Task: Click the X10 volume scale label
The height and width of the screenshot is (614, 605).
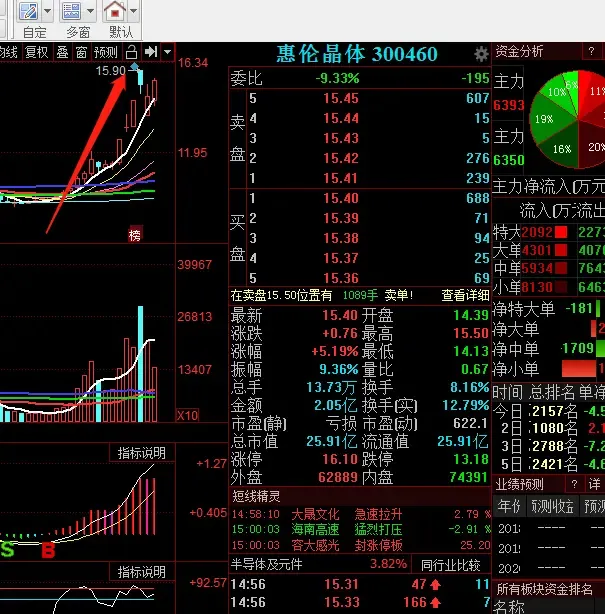Action: [x=188, y=415]
